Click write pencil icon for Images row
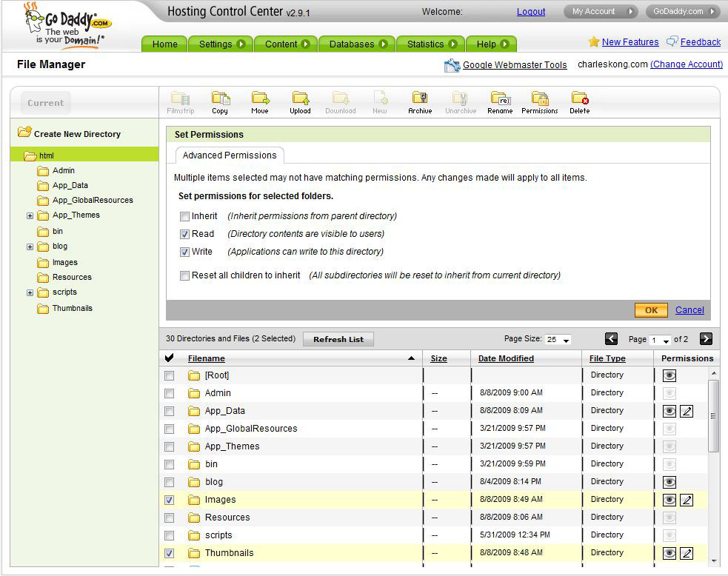728x576 pixels. point(687,500)
